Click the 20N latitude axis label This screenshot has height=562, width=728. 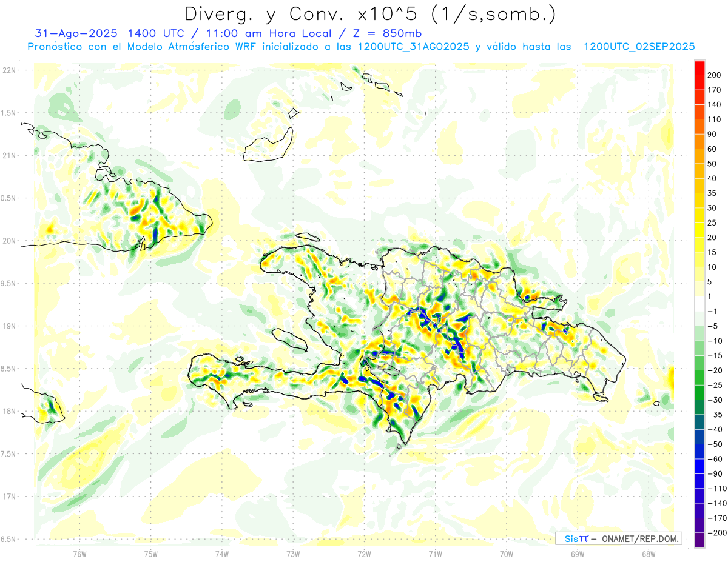click(x=8, y=241)
